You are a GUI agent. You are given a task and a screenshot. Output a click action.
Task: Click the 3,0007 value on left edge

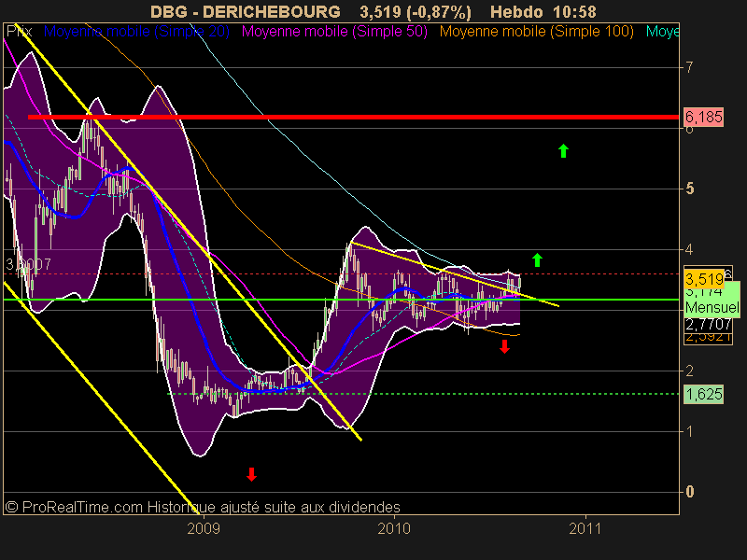pos(28,264)
